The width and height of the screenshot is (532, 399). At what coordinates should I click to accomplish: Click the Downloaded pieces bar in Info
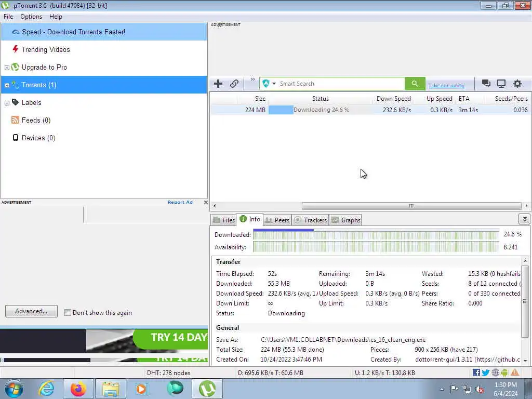(x=376, y=235)
